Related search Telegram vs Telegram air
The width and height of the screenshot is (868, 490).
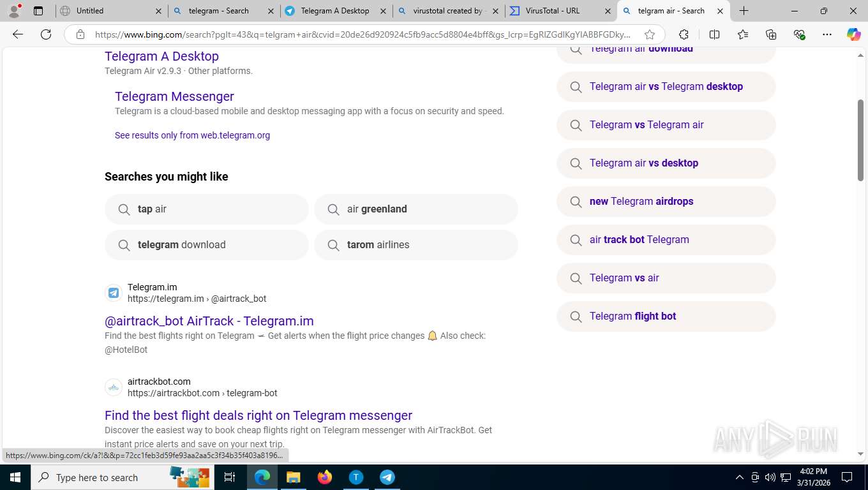[x=666, y=125]
